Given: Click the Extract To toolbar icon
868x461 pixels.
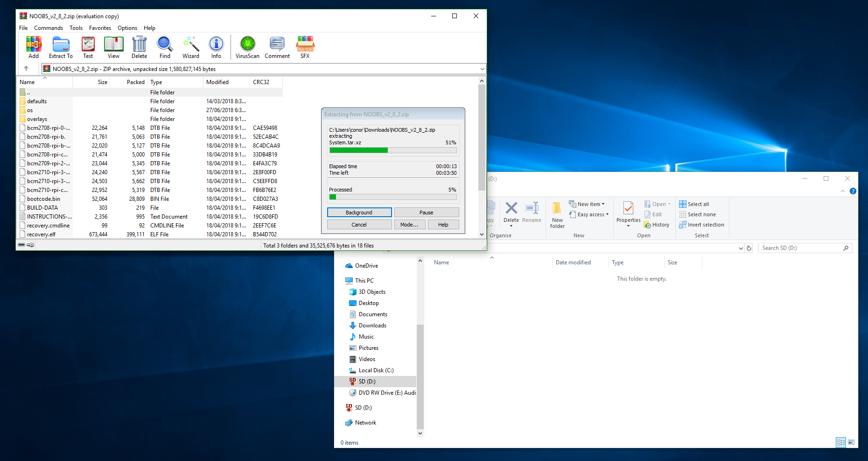Looking at the screenshot, I should 61,47.
